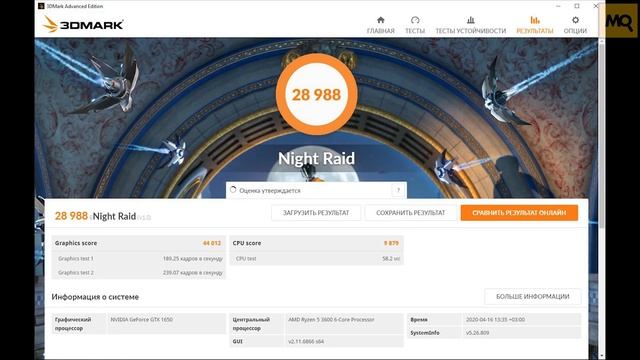Select the Graphics test 1 row
Viewport: 640px width, 360px height.
click(139, 258)
